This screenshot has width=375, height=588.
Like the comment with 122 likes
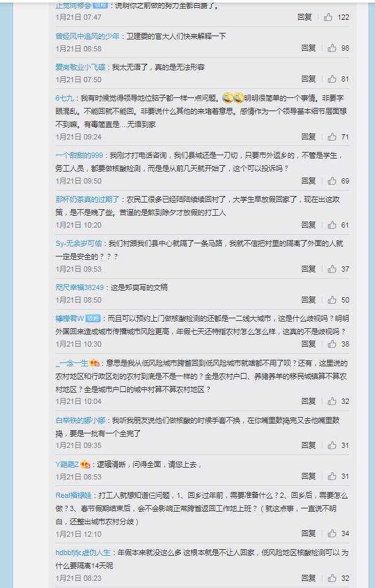[x=328, y=17]
